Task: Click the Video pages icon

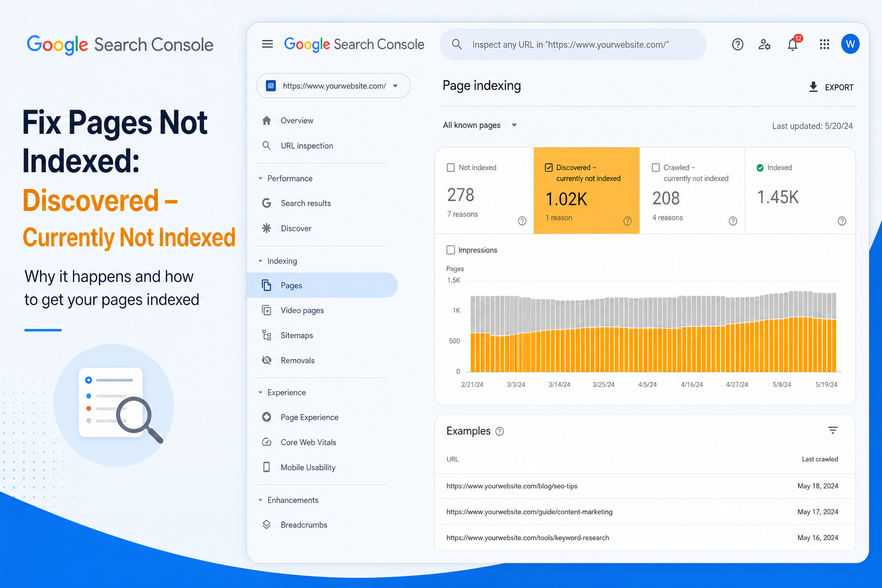Action: [x=266, y=310]
